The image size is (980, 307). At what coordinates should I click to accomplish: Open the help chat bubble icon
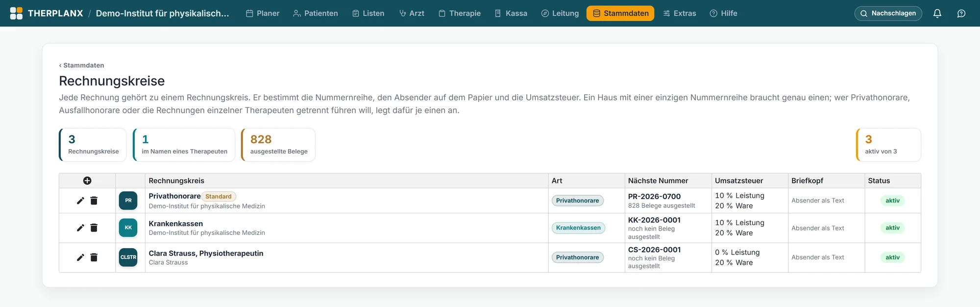961,13
